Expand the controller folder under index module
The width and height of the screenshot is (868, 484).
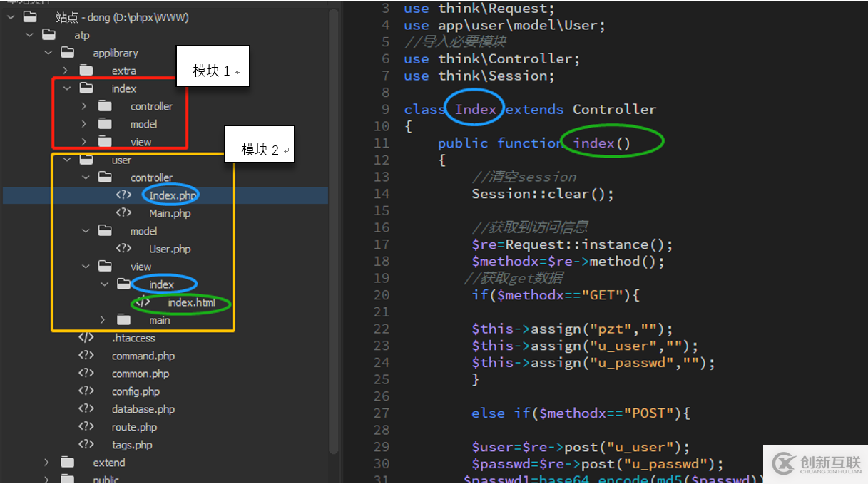coord(85,106)
